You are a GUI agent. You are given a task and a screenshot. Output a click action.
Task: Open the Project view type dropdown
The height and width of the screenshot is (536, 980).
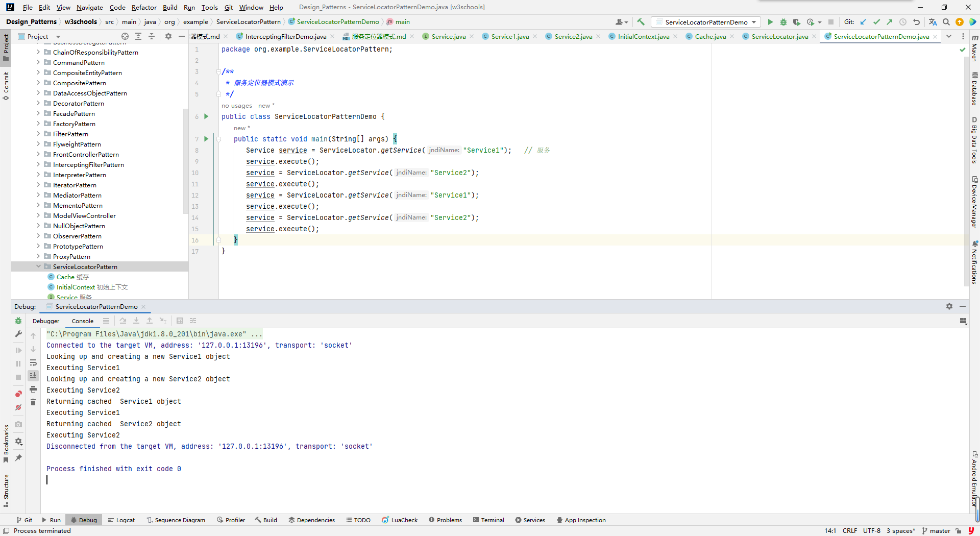point(58,37)
